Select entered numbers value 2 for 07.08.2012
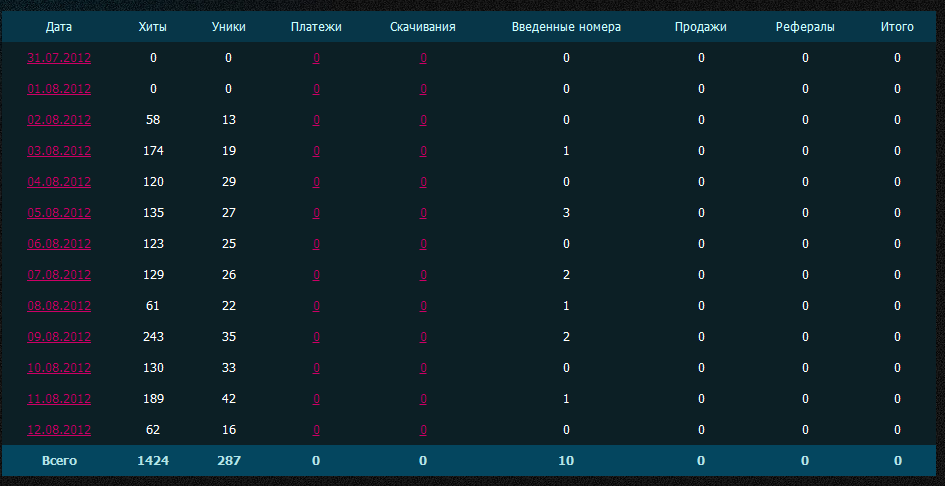 tap(566, 275)
